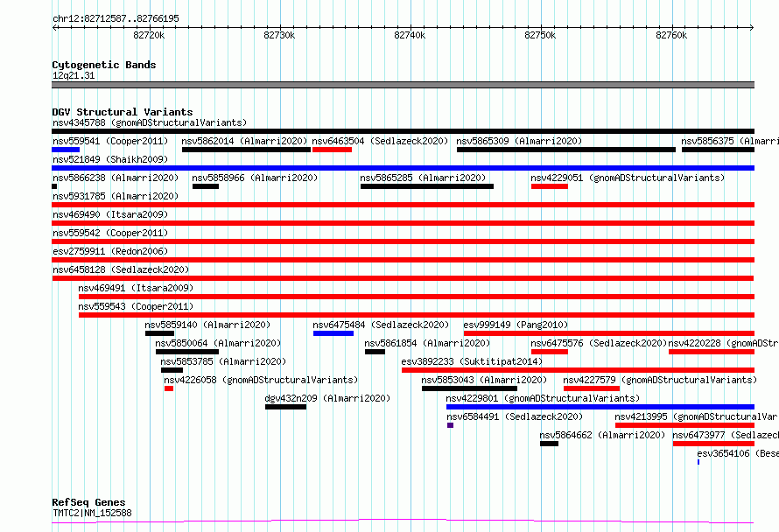Click the nsv5865285 (Almarri2020) label
The width and height of the screenshot is (779, 532).
423,178
